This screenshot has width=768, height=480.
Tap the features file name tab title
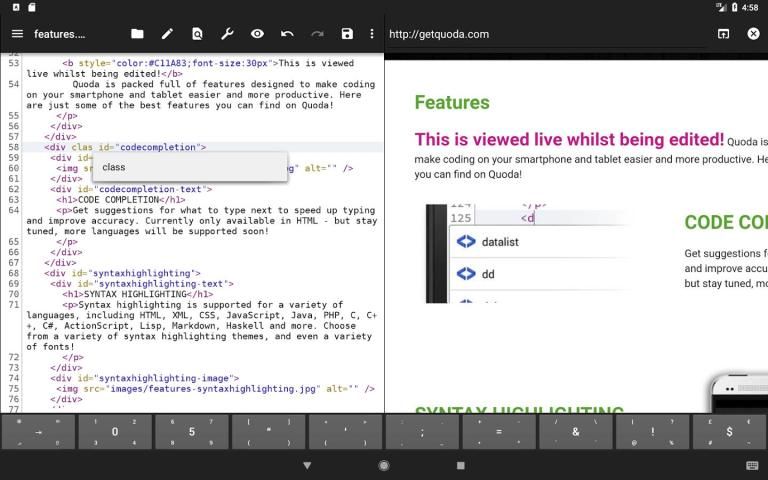click(x=60, y=34)
